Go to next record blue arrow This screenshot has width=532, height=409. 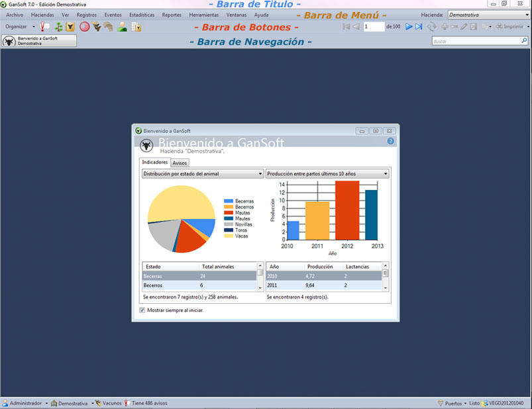coord(409,26)
